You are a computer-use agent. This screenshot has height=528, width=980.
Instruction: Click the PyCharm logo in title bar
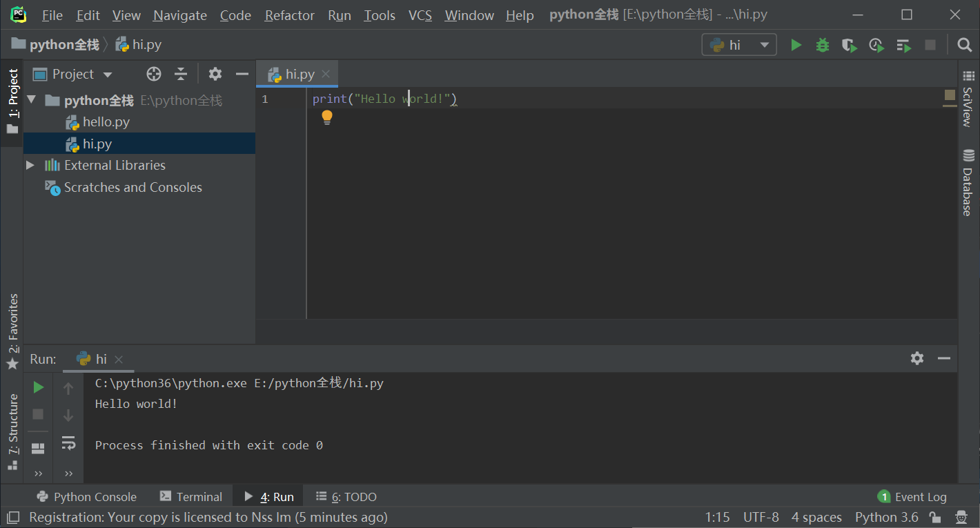coord(19,14)
